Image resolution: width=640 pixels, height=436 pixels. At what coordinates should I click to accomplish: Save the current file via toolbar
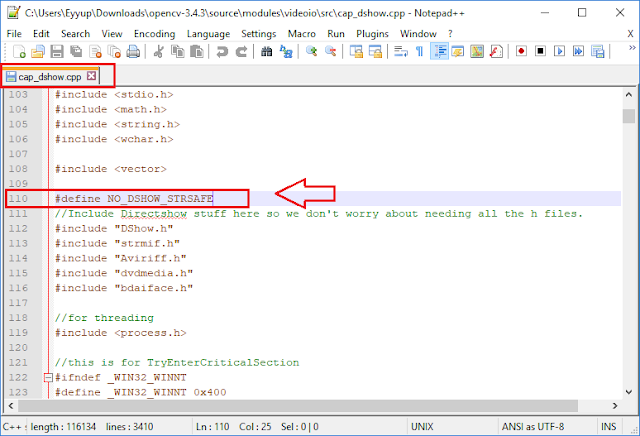click(x=57, y=51)
